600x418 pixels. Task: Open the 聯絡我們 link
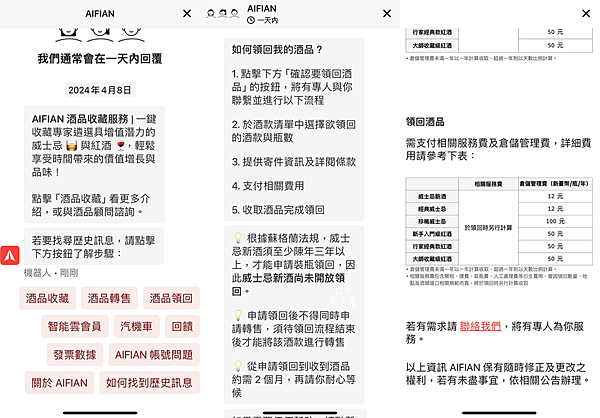click(x=480, y=326)
